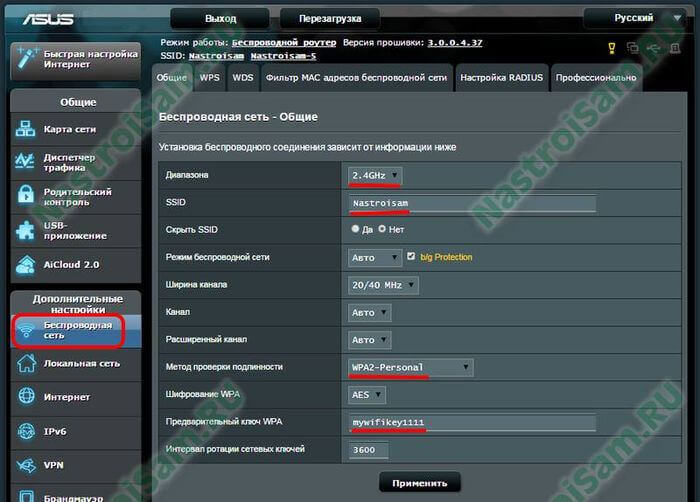Expand the 20/40 MHz channel width dropdown

[384, 285]
